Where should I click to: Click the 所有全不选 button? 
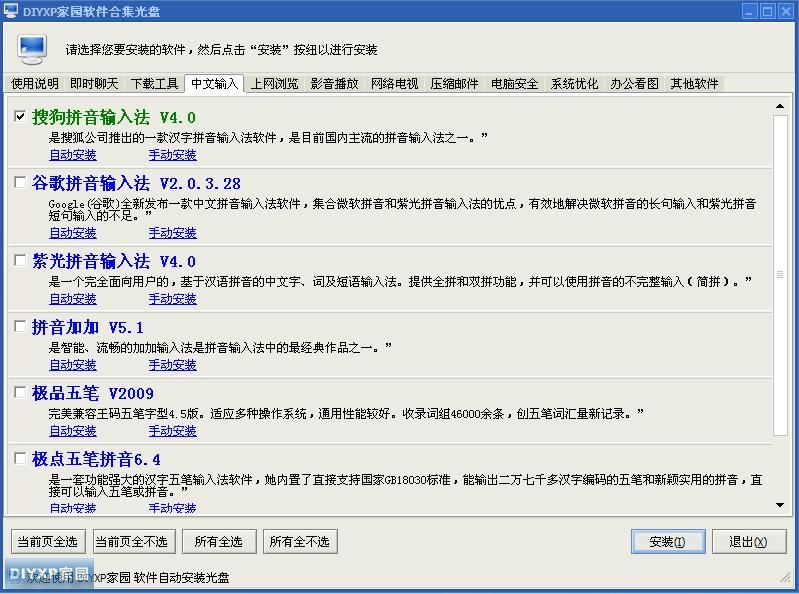point(300,542)
